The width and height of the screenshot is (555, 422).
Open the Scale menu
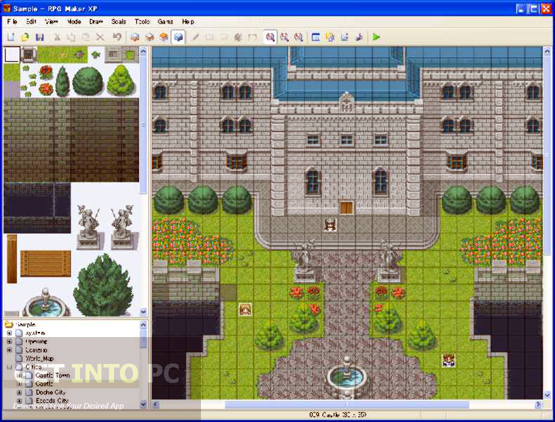(119, 22)
